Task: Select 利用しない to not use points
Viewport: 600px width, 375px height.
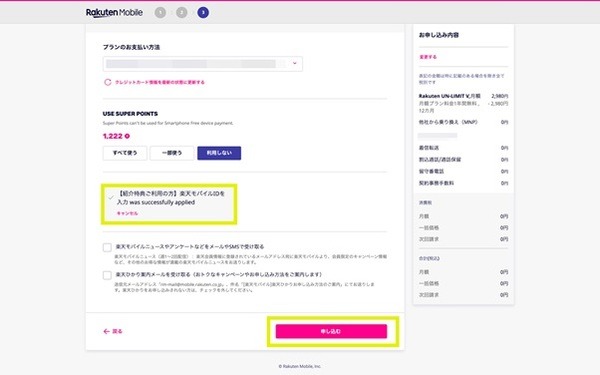Action: click(219, 153)
